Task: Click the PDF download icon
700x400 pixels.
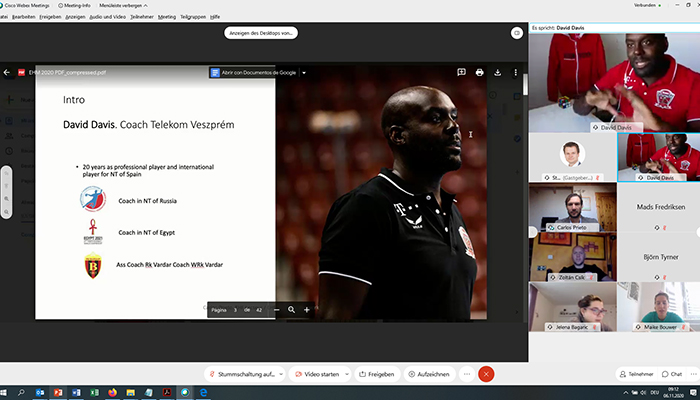Action: click(498, 72)
